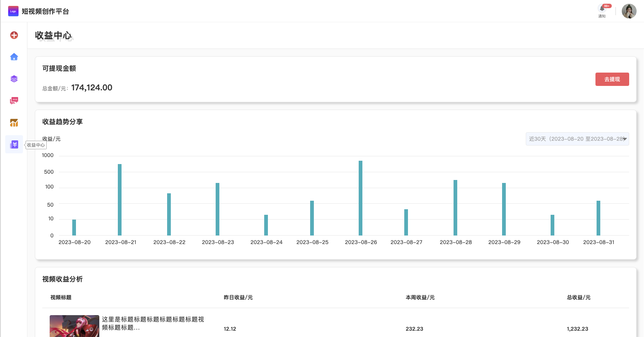
Task: Open the 通知 bell notifications
Action: pos(602,11)
